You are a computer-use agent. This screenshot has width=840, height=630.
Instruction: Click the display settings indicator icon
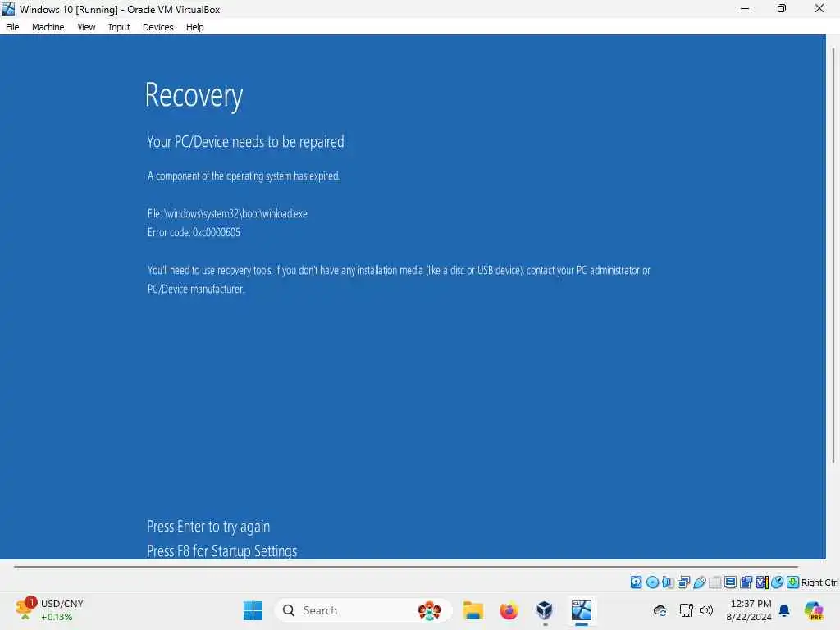[730, 582]
